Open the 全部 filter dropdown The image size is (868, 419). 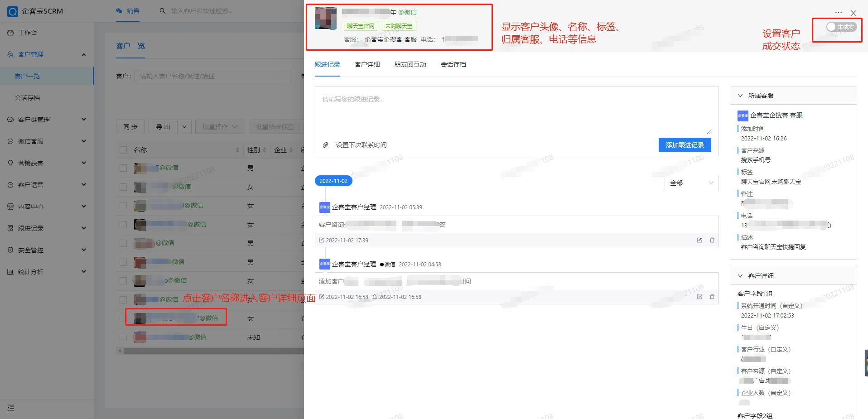pyautogui.click(x=691, y=183)
